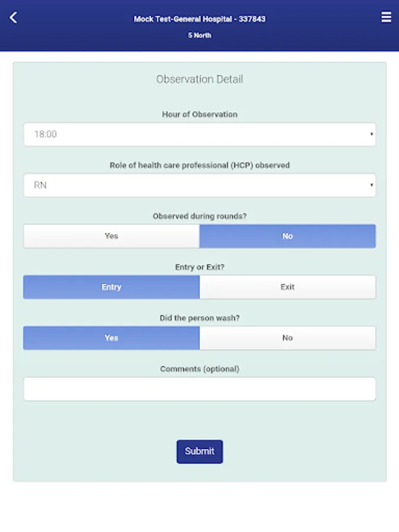Click the small arrow on the hour dropdown
The width and height of the screenshot is (399, 532).
coord(372,134)
